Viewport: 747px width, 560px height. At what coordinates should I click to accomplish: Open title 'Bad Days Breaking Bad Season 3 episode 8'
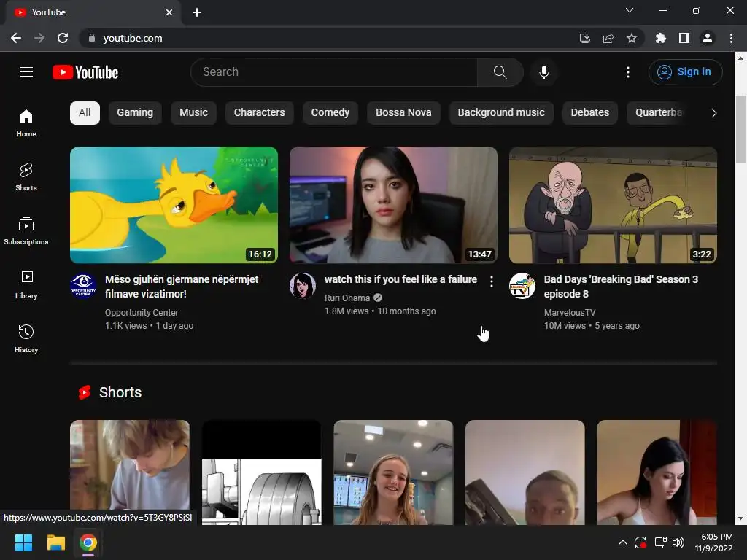(621, 287)
